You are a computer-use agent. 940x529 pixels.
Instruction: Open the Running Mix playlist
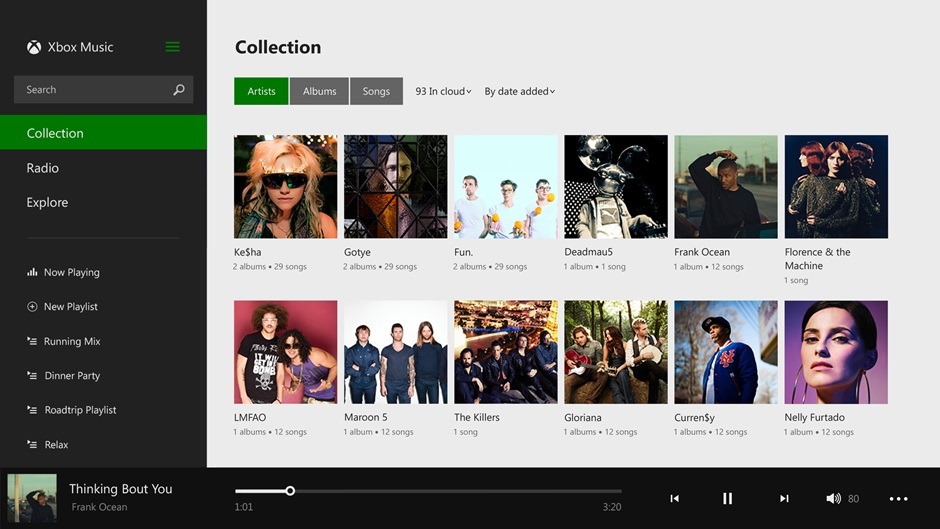coord(71,341)
